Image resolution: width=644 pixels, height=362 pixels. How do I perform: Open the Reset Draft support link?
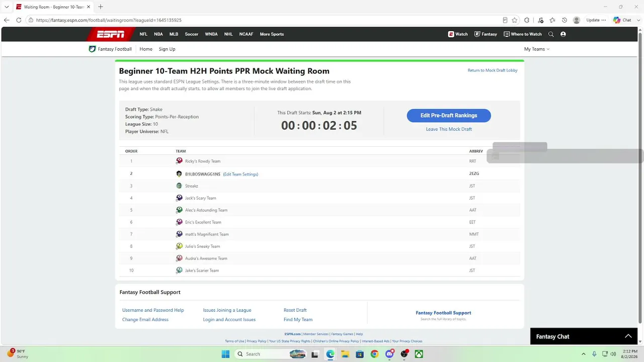pyautogui.click(x=295, y=310)
